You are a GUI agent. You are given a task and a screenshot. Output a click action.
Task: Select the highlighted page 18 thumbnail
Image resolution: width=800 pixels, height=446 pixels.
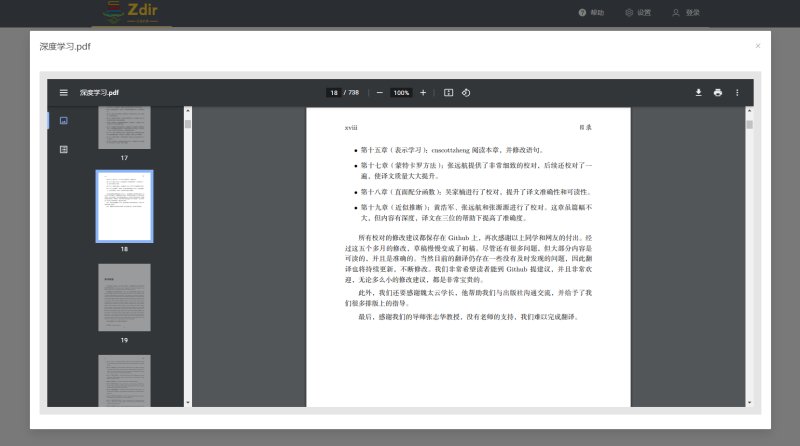coord(124,206)
